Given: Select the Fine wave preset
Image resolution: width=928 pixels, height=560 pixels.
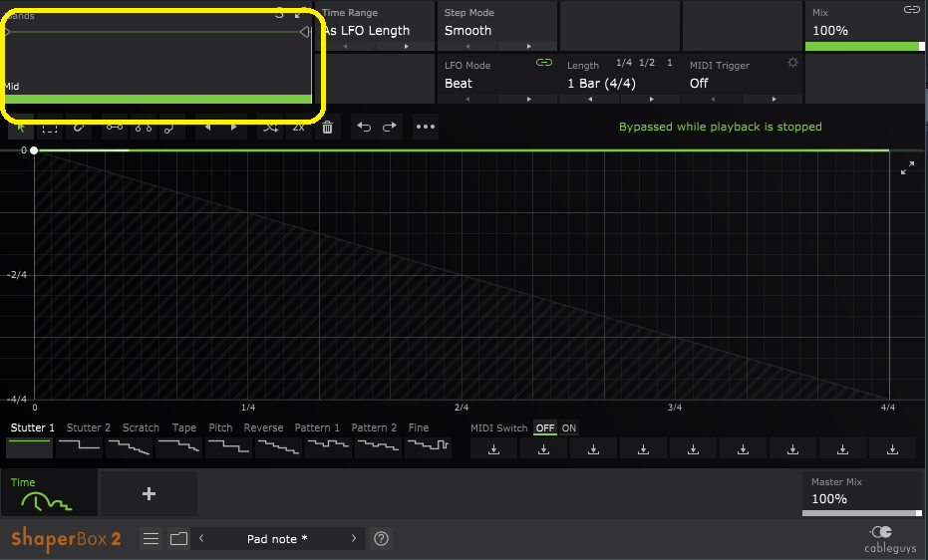Looking at the screenshot, I should pyautogui.click(x=428, y=447).
